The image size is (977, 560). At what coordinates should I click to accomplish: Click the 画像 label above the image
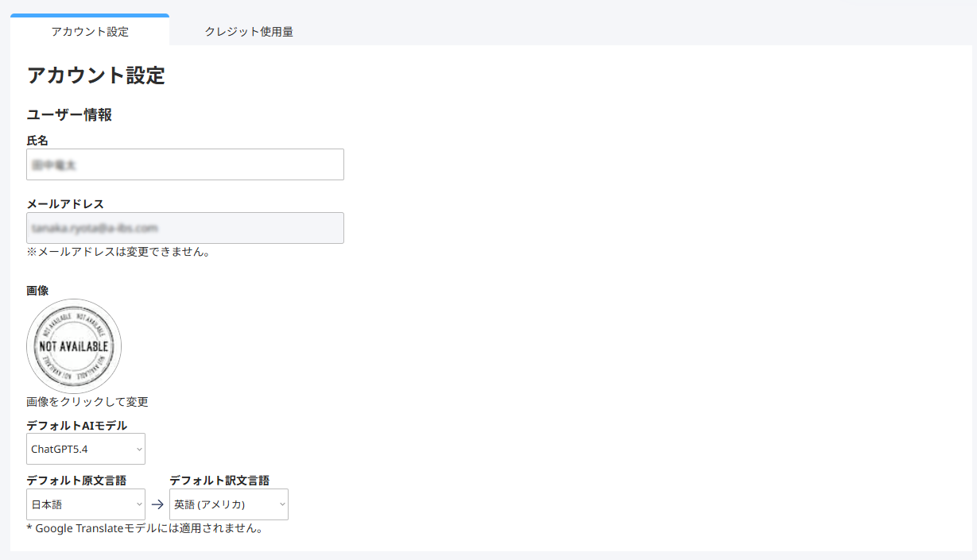37,291
